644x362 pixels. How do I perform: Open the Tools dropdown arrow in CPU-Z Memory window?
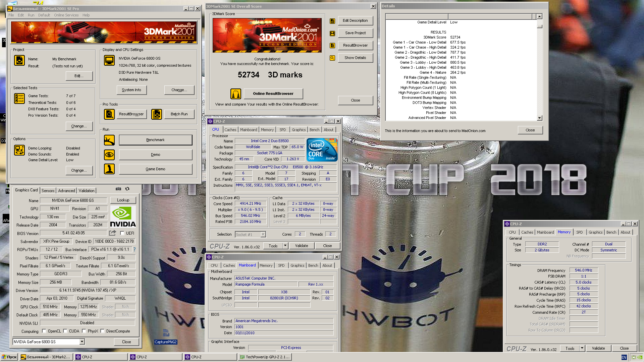coord(582,349)
